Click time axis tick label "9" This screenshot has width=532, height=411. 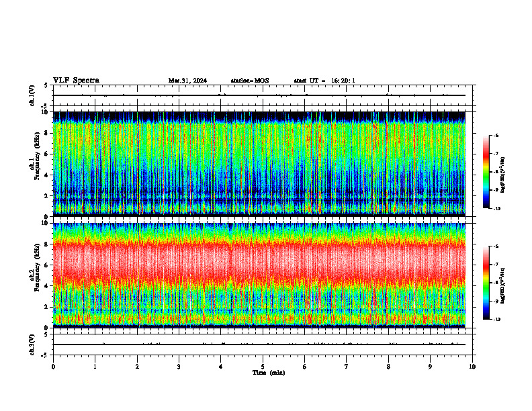430,367
